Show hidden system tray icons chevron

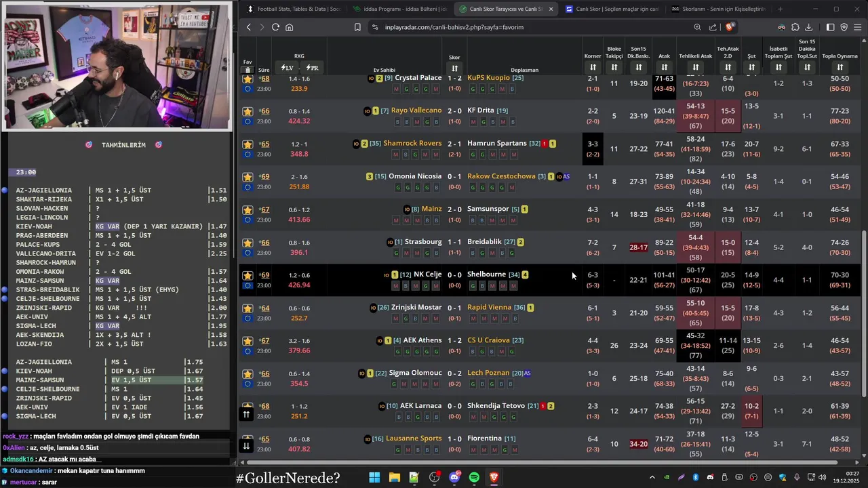[652, 477]
